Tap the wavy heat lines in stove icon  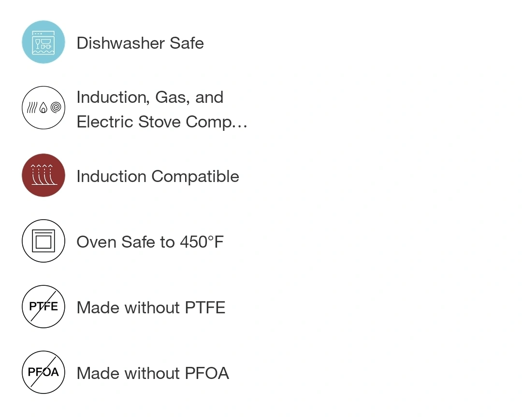[32, 108]
